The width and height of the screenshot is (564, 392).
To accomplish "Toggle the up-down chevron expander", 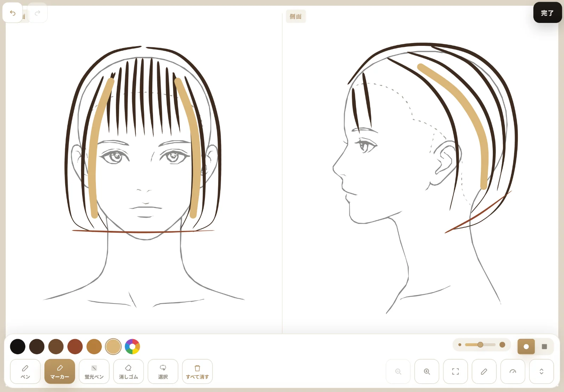I will (541, 372).
